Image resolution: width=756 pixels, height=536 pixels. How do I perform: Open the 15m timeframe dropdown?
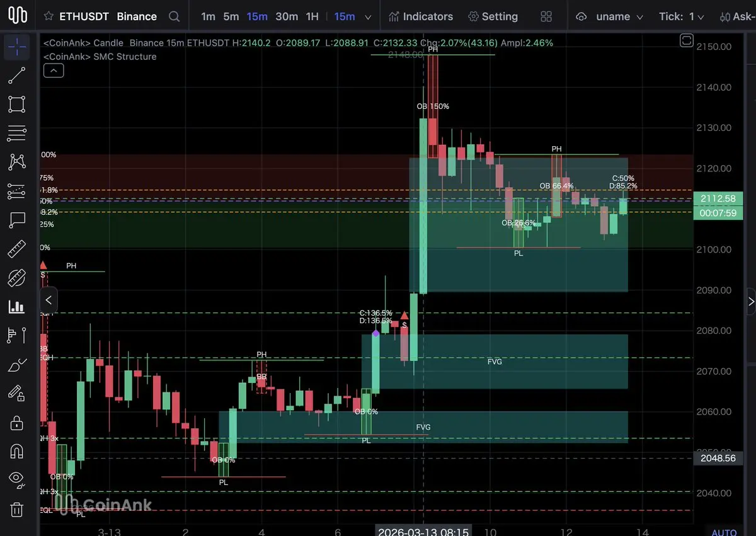pos(352,16)
